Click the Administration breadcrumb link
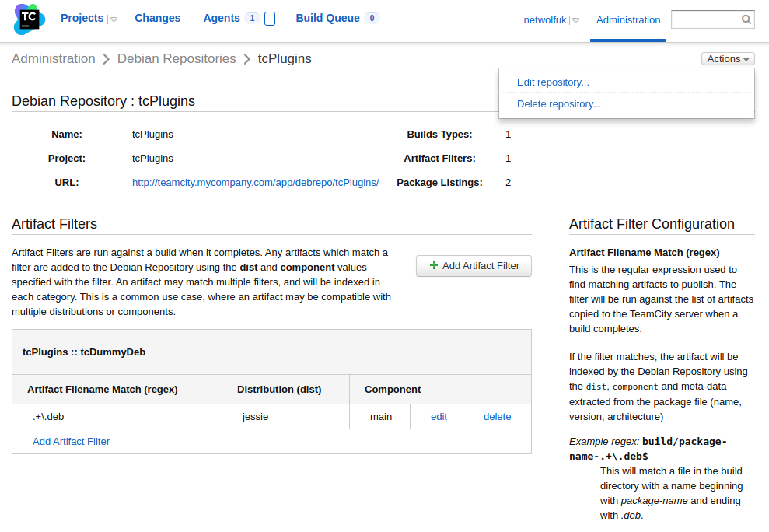This screenshot has width=769, height=532. coord(54,58)
